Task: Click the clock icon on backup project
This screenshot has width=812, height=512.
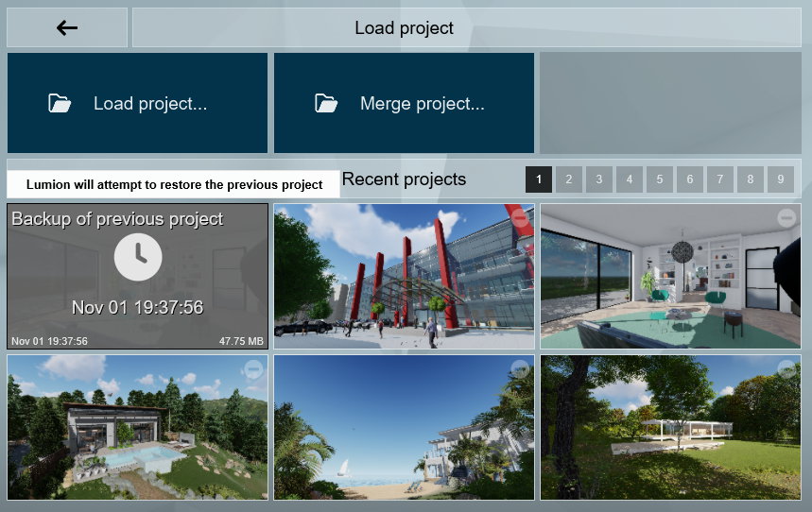Action: click(138, 257)
